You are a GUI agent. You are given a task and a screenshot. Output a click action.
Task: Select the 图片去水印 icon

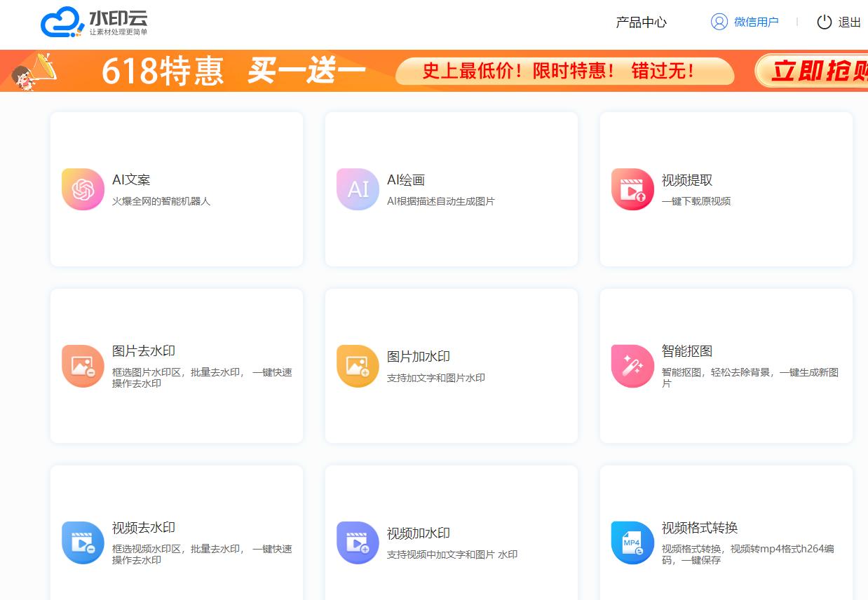tap(82, 366)
